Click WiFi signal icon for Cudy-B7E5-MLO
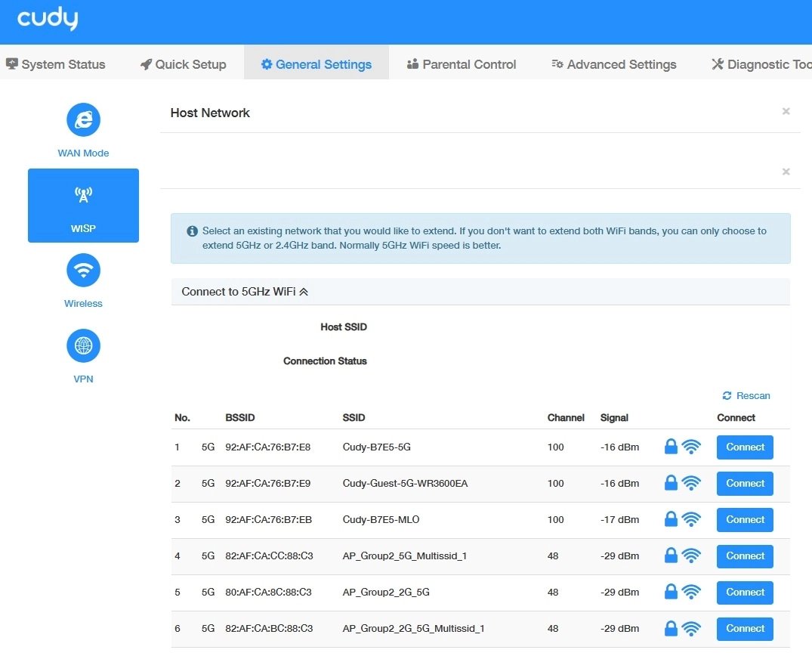The width and height of the screenshot is (812, 653). [x=691, y=519]
